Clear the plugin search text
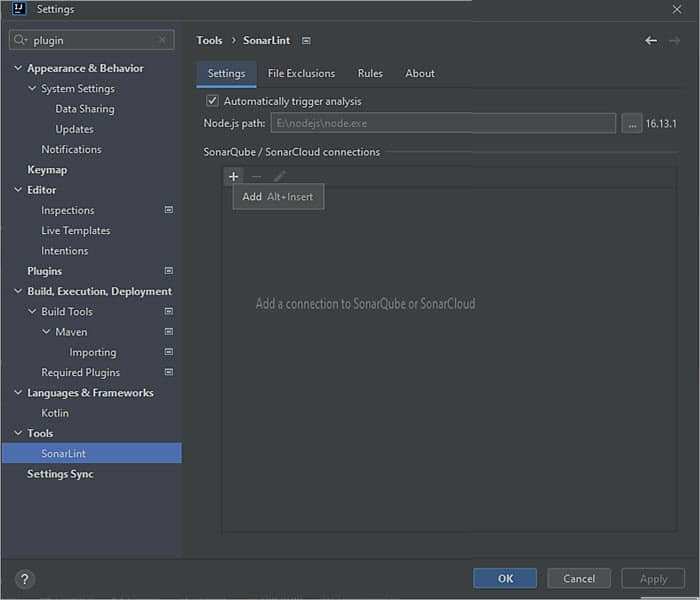 162,40
